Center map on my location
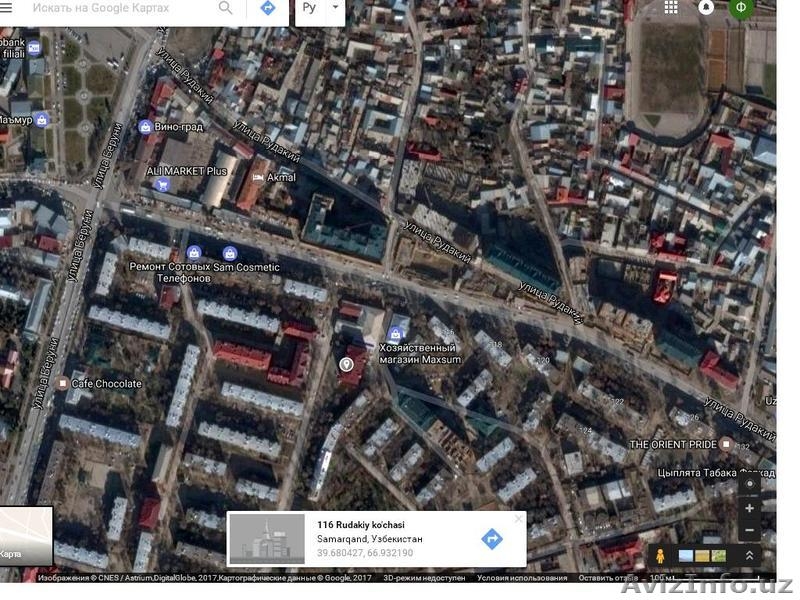This screenshot has height=600, width=800. click(x=750, y=484)
